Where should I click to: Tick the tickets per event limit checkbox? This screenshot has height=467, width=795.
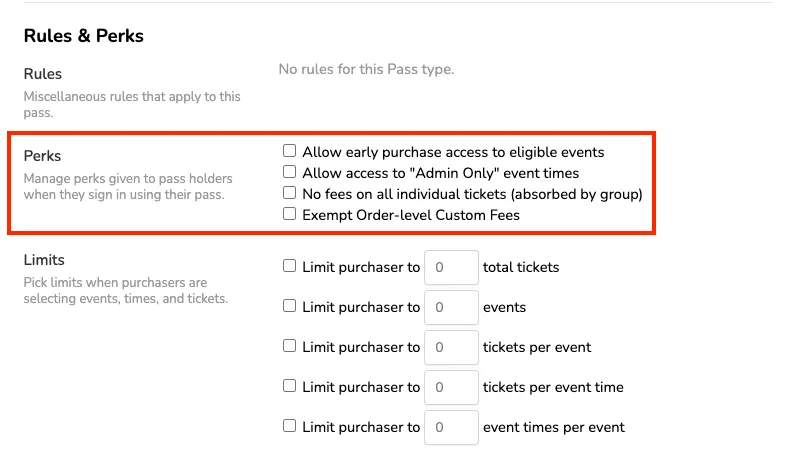pyautogui.click(x=290, y=346)
